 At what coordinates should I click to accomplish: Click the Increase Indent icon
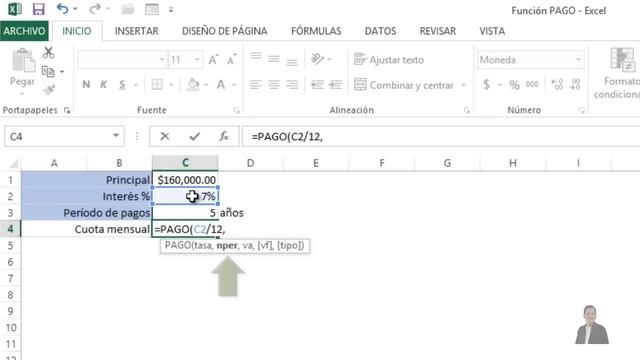[335, 85]
